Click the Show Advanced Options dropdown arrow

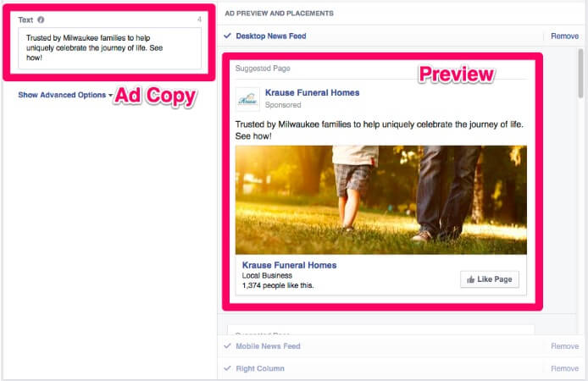(111, 96)
